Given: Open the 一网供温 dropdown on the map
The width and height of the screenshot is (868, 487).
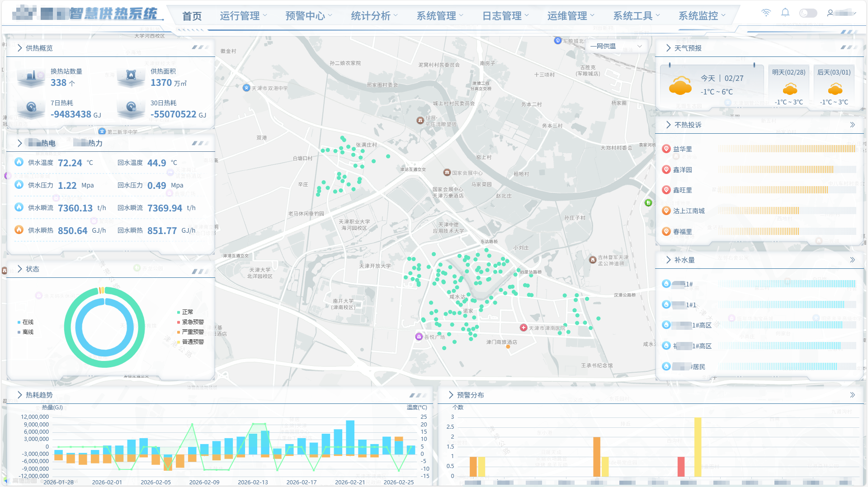Looking at the screenshot, I should 617,46.
